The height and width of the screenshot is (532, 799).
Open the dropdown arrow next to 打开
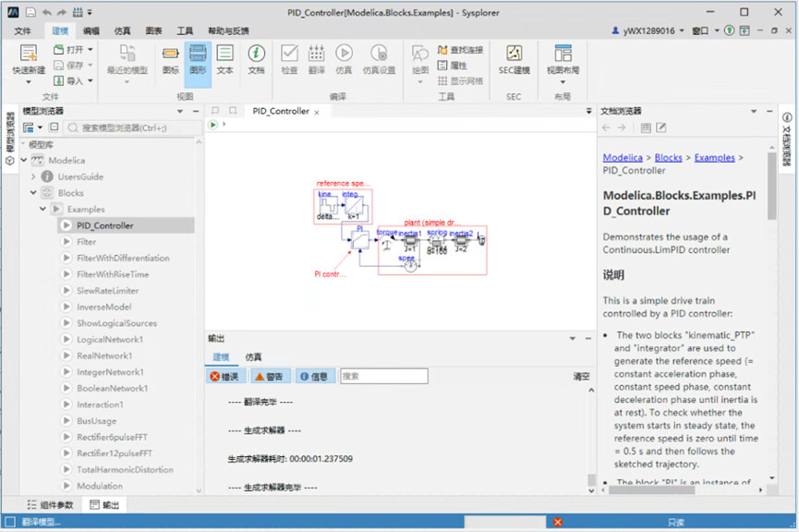91,50
